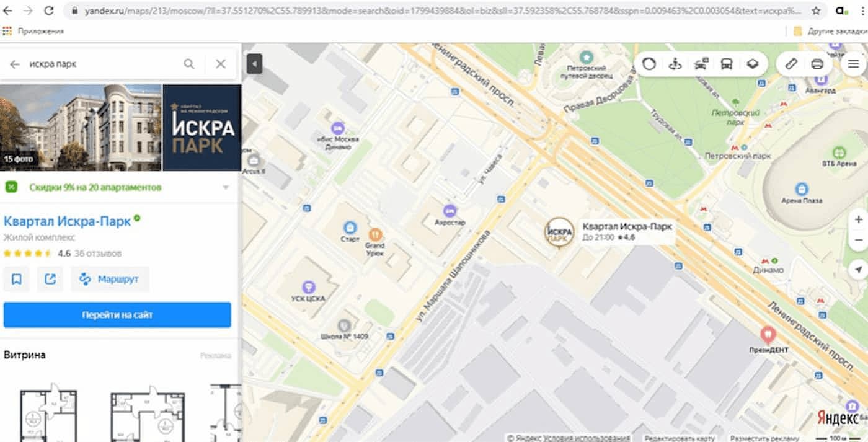Click the Авангард marker
Viewport: 868px width, 442px height.
(821, 79)
